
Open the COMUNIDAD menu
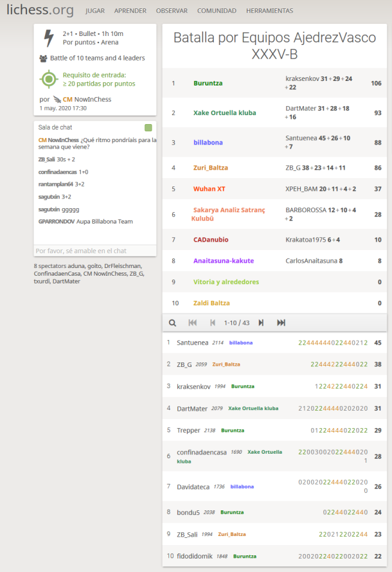[217, 11]
